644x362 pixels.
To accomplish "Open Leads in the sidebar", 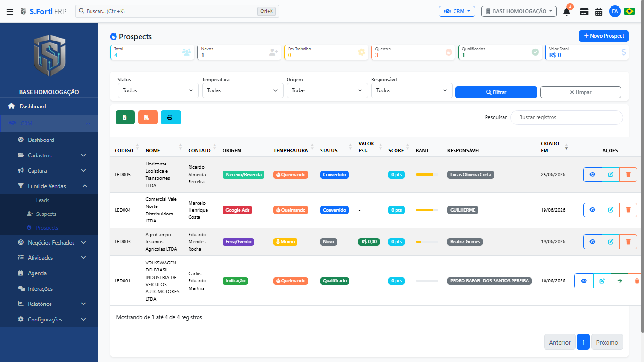I will pos(43,200).
